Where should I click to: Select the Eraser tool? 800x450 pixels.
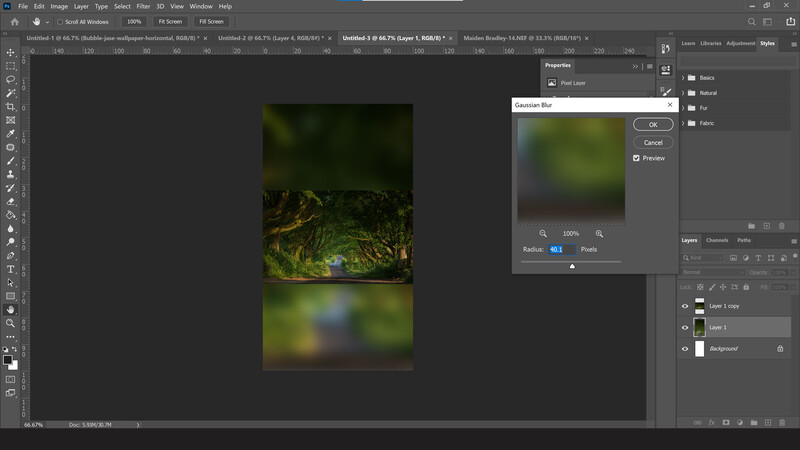[10, 202]
